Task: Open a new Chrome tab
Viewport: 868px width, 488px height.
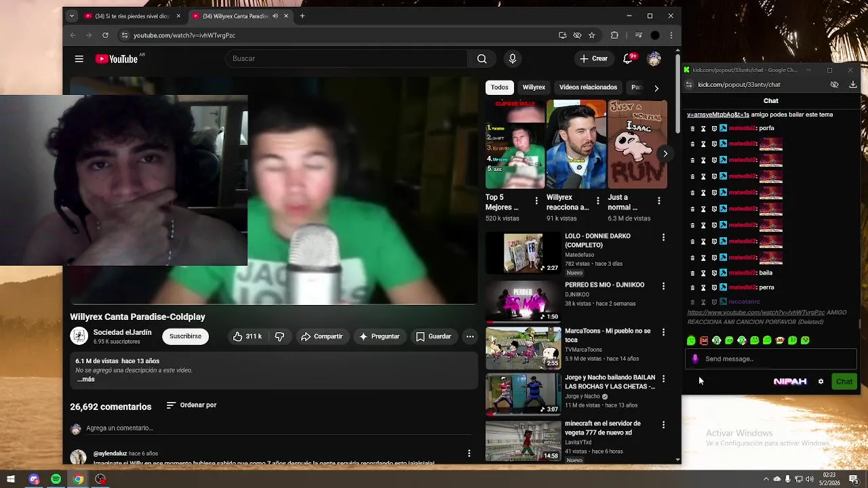Action: click(x=302, y=16)
